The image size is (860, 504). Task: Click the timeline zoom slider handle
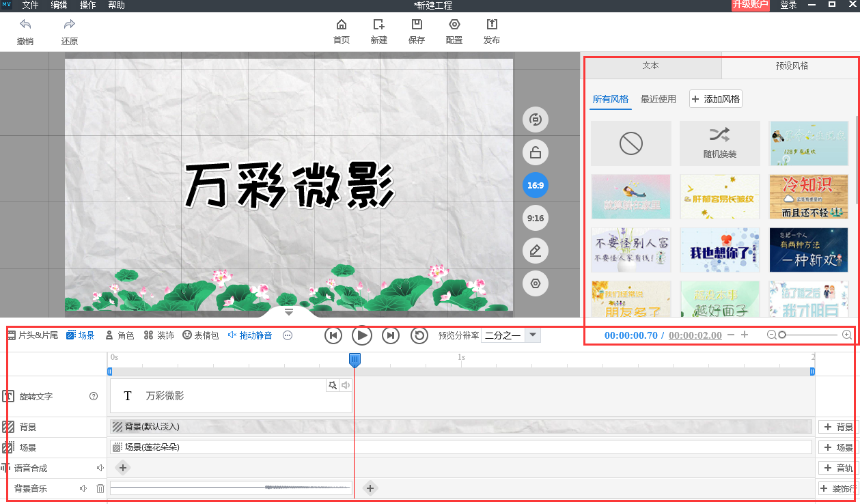click(782, 335)
